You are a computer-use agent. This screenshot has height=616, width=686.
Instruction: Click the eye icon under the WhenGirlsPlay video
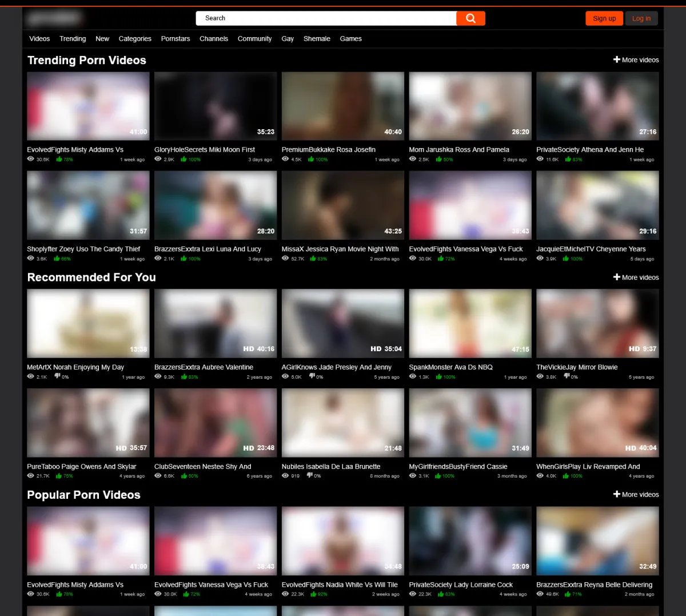[540, 475]
